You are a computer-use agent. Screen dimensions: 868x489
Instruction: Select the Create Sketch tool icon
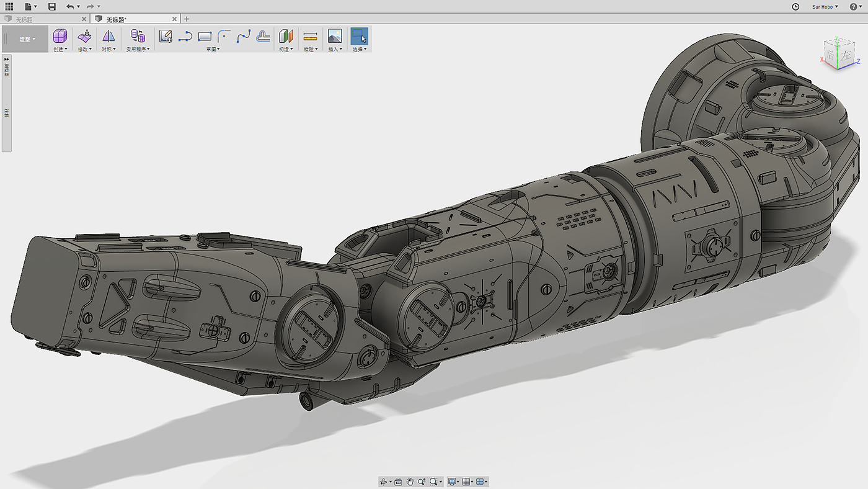click(166, 36)
